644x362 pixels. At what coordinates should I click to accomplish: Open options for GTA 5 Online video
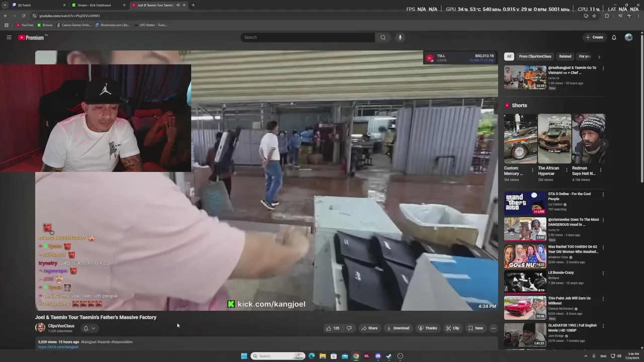click(603, 195)
